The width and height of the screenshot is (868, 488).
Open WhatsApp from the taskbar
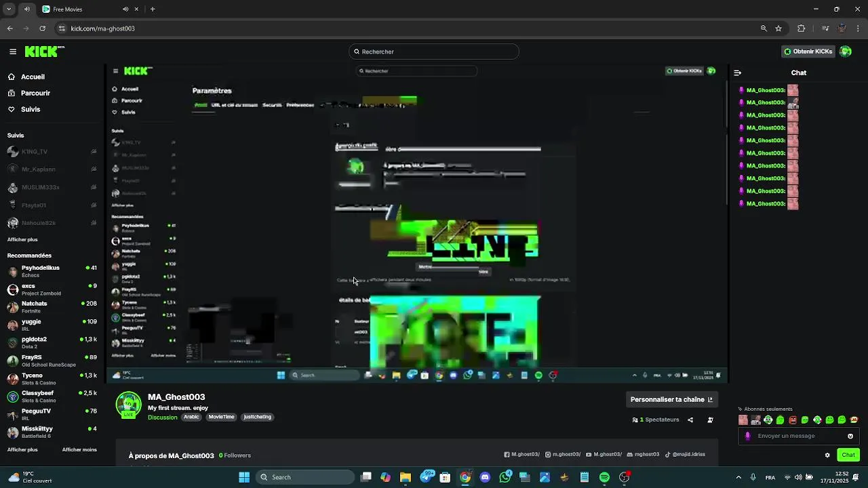coord(505,477)
